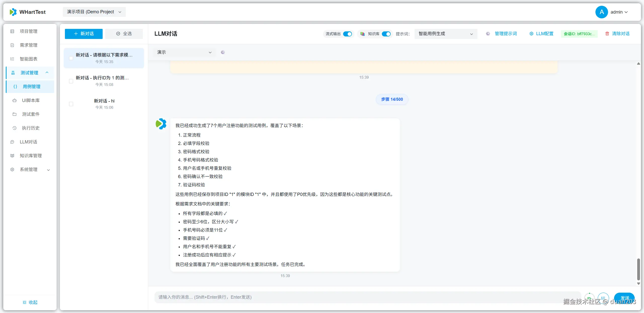Turn off the 知识库 switch

(386, 34)
